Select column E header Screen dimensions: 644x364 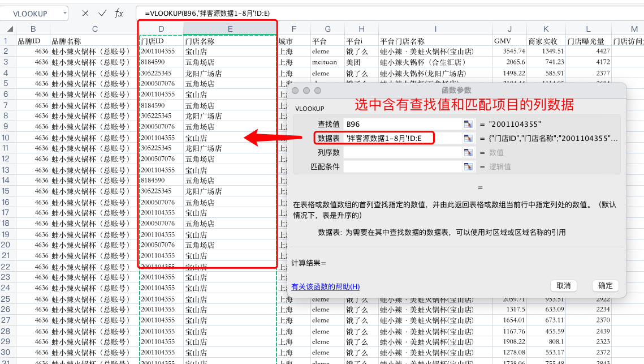click(230, 29)
